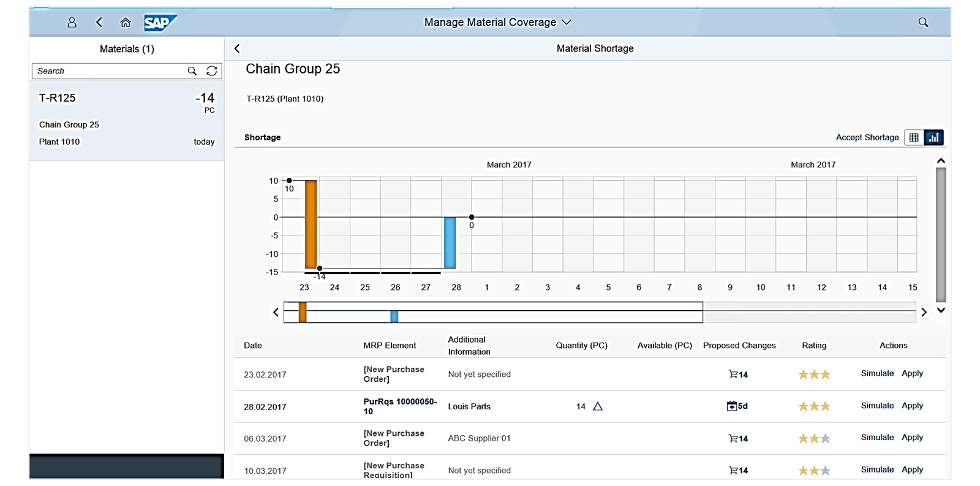This screenshot has width=980, height=486.
Task: Click star rating in 06.03.2017 row
Action: coord(814,438)
